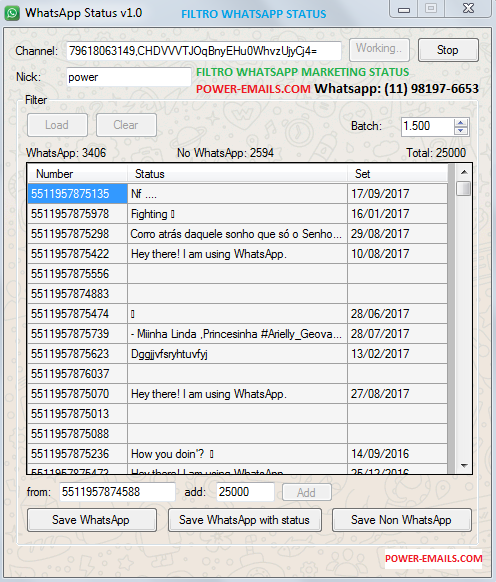Select number 5511957875474

78,314
